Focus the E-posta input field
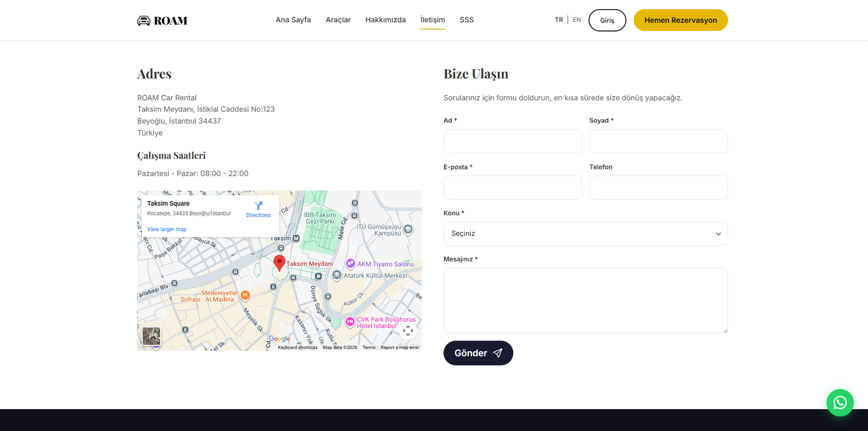 [x=512, y=188]
